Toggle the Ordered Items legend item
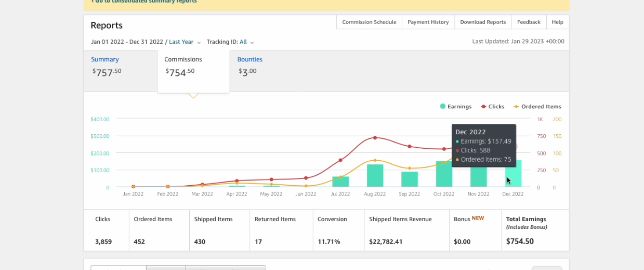 click(537, 107)
